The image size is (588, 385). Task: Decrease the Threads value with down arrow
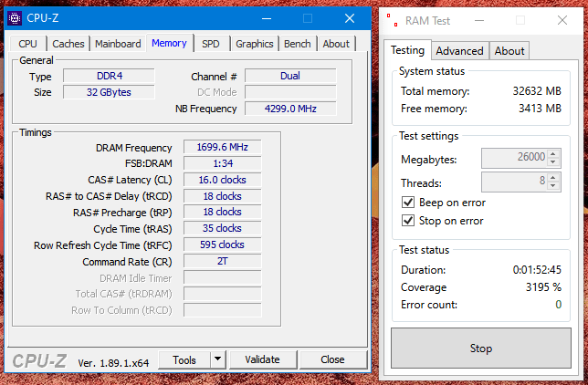click(553, 185)
